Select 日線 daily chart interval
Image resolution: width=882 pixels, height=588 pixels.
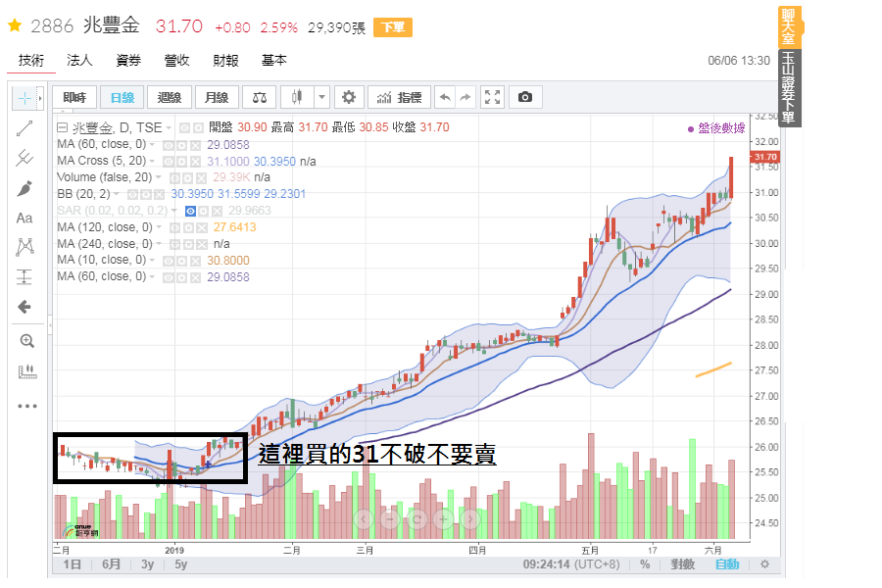tap(122, 97)
